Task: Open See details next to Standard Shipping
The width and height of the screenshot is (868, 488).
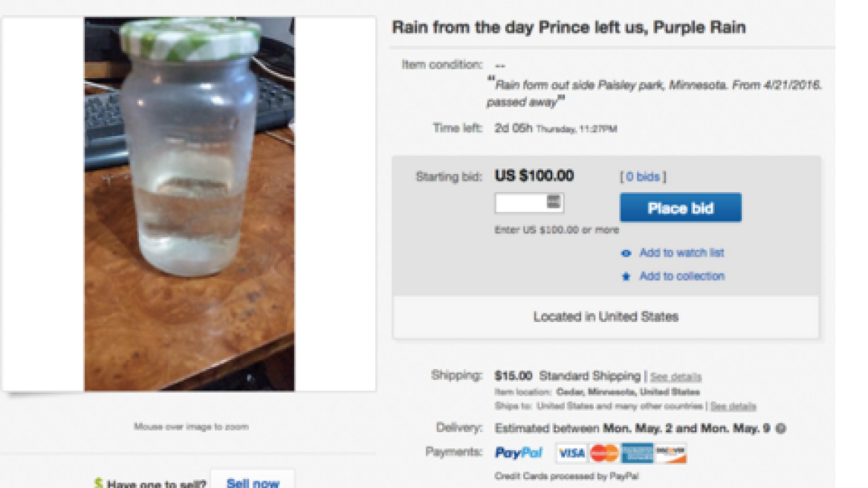Action: (676, 377)
